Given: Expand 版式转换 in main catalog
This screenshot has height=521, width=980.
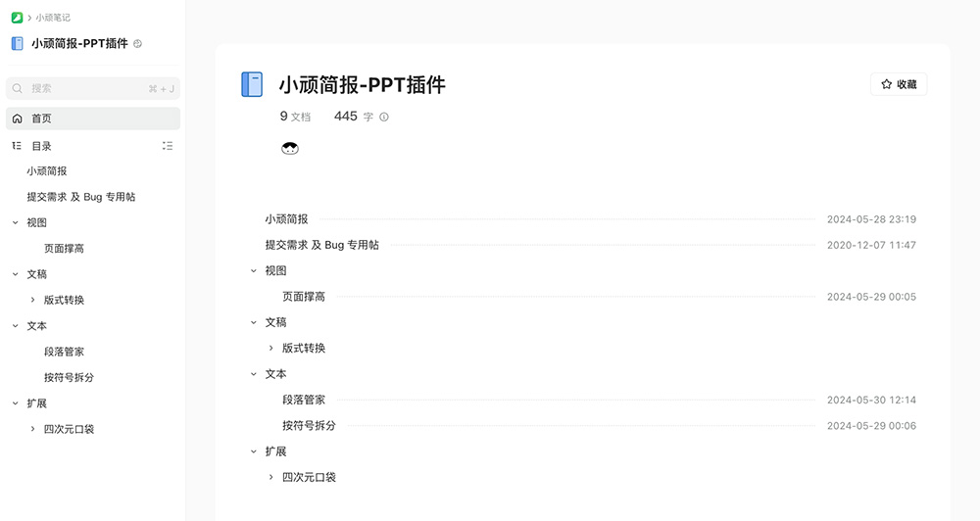Looking at the screenshot, I should coord(271,348).
